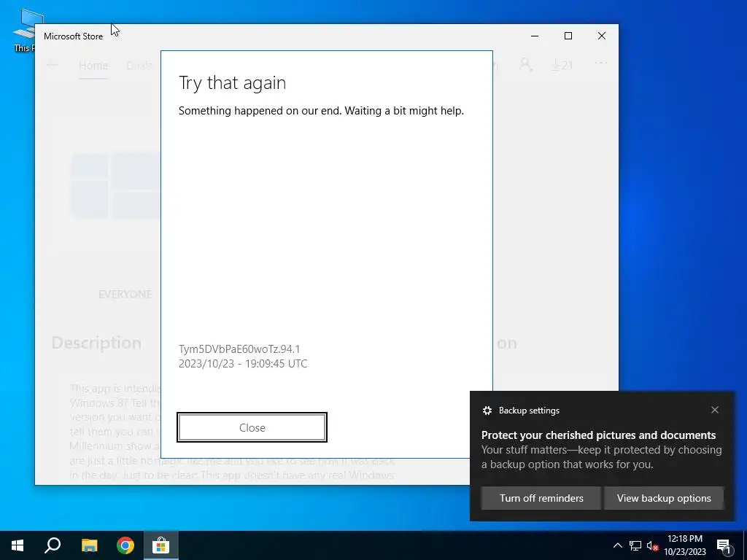Screen dimensions: 747x560
Task: Open taskbar search magnifier
Action: [x=53, y=545]
